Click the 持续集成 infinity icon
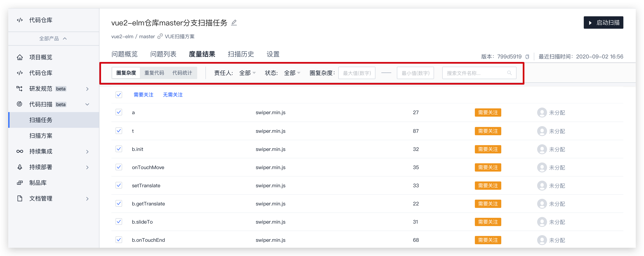644x256 pixels. click(x=20, y=151)
